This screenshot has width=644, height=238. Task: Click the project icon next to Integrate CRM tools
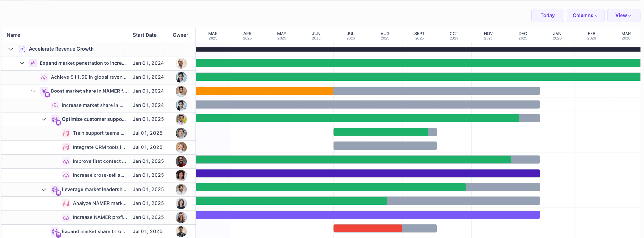66,147
